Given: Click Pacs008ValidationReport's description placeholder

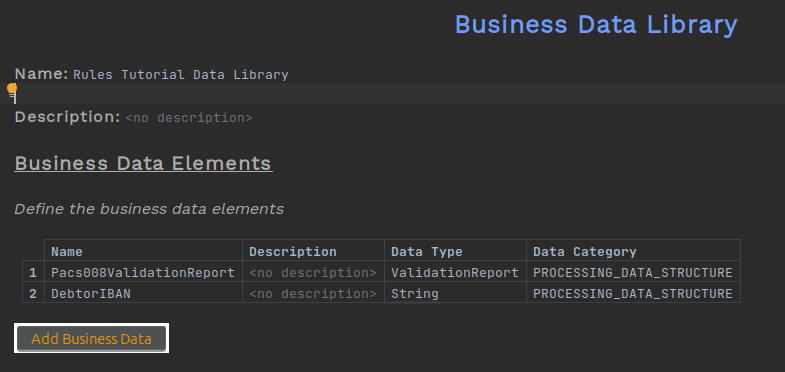Looking at the screenshot, I should (313, 272).
